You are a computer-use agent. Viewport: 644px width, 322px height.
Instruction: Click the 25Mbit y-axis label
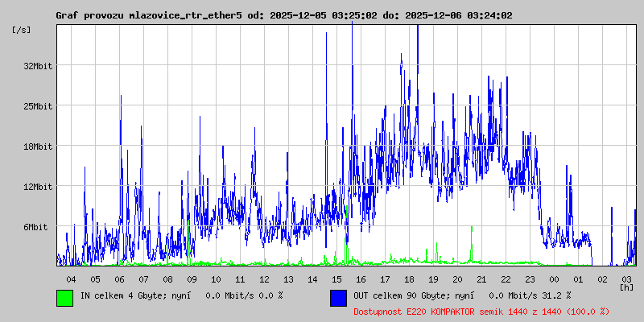pyautogui.click(x=38, y=106)
